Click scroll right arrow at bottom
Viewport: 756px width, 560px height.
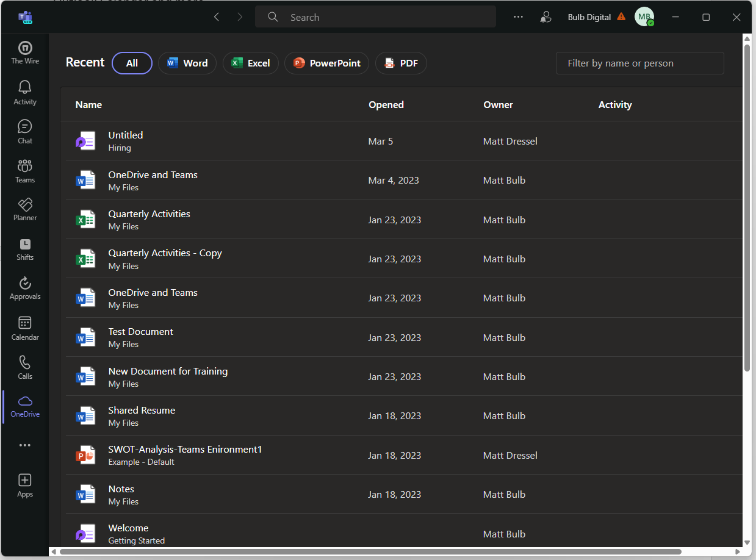click(738, 551)
